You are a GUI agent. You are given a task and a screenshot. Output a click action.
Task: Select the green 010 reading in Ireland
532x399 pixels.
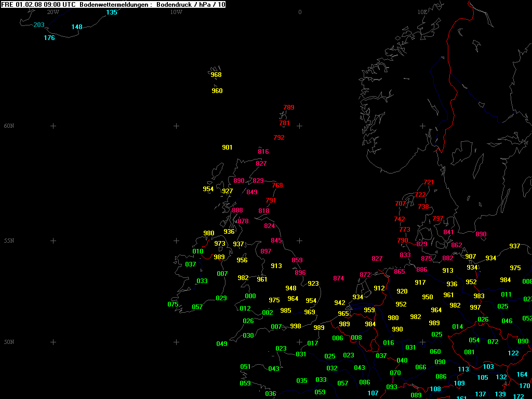198,251
